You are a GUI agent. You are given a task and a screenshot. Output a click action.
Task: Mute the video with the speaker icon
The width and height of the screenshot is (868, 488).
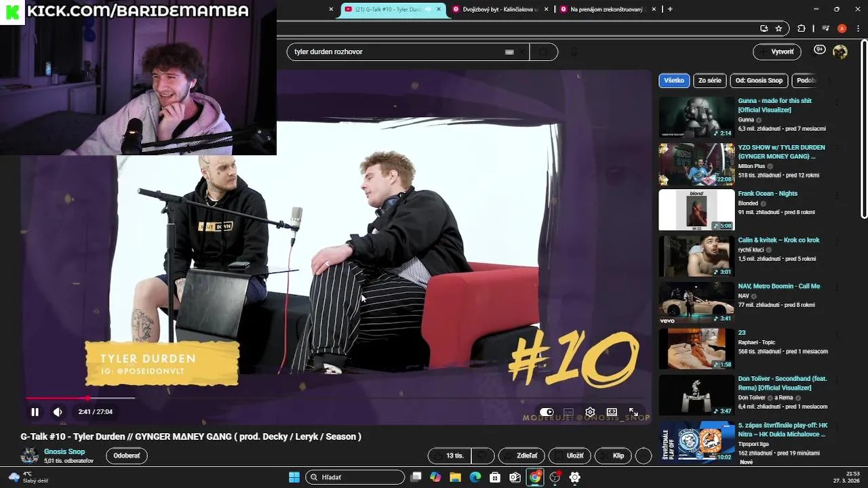pos(58,411)
